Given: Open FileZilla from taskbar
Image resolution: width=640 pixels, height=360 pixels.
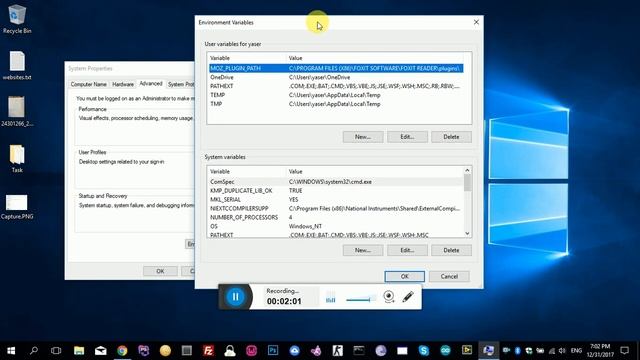Looking at the screenshot, I should [208, 350].
